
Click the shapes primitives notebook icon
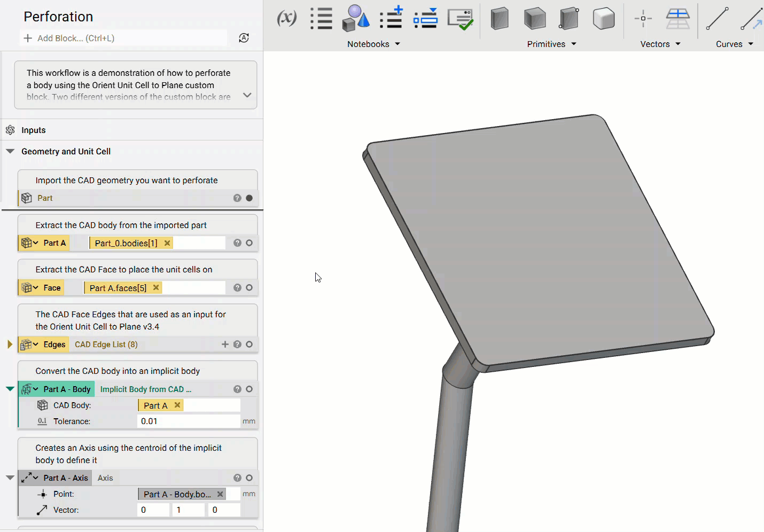356,19
